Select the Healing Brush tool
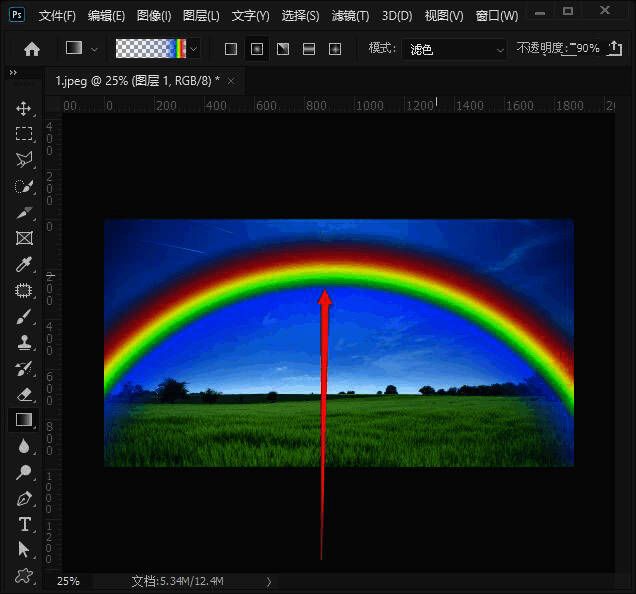 (24, 291)
